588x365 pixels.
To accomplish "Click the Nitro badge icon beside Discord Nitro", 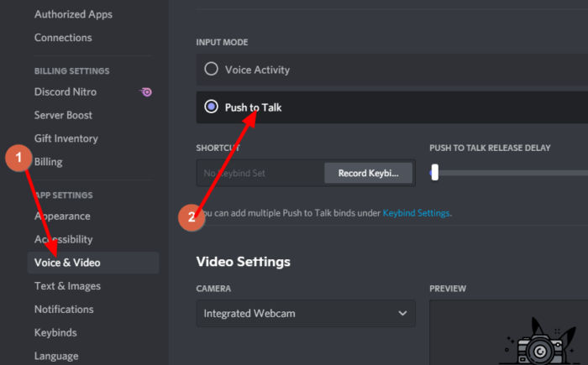I will 146,92.
